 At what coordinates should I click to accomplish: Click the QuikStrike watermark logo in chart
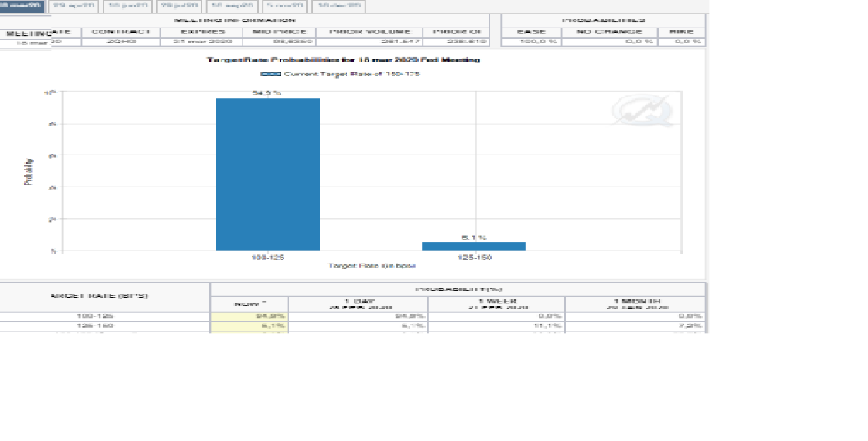click(642, 111)
